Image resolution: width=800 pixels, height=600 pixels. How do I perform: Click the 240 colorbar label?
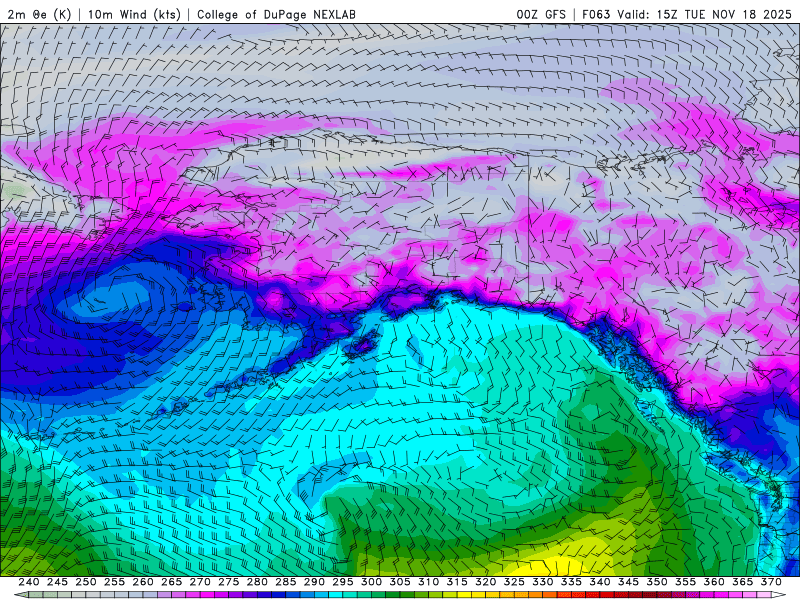point(29,582)
